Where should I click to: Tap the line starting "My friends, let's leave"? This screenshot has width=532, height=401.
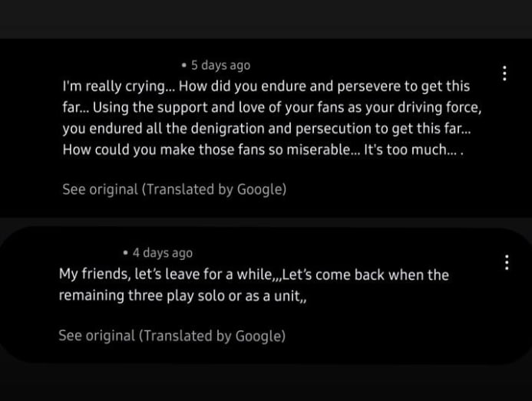coord(253,274)
